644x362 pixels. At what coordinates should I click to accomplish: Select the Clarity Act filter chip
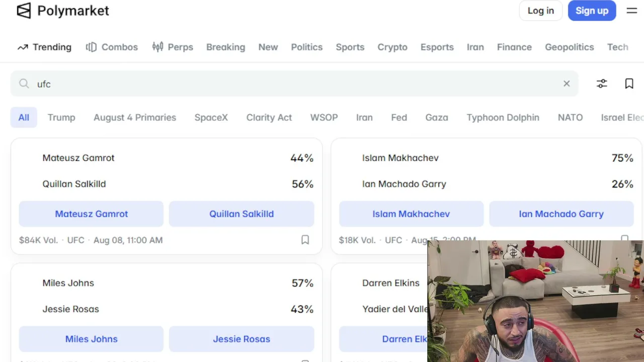pos(269,118)
